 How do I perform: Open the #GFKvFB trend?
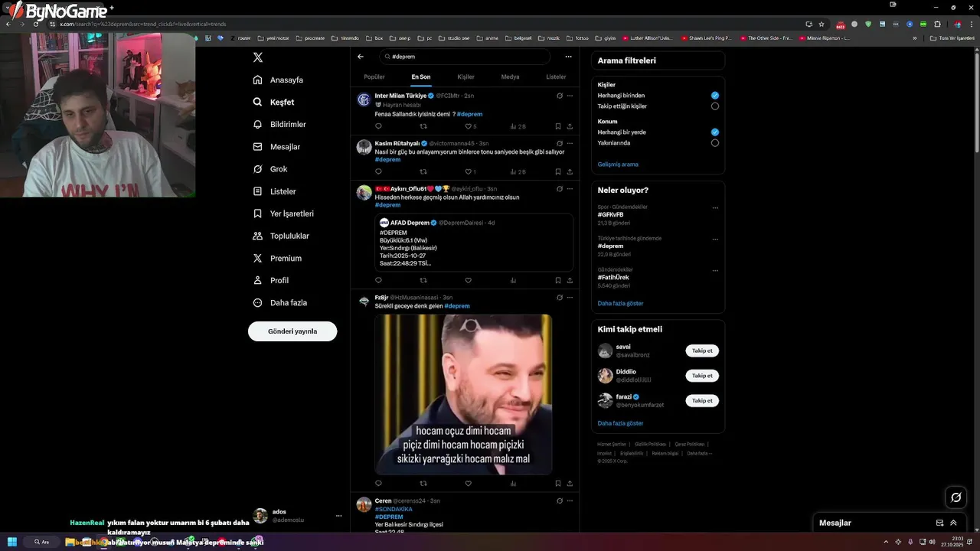point(610,215)
